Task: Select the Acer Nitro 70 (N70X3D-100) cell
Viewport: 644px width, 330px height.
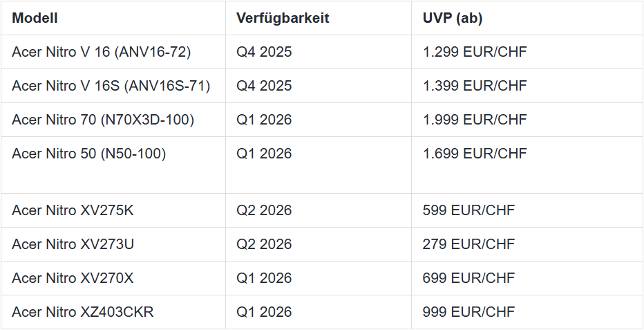Action: (113, 120)
